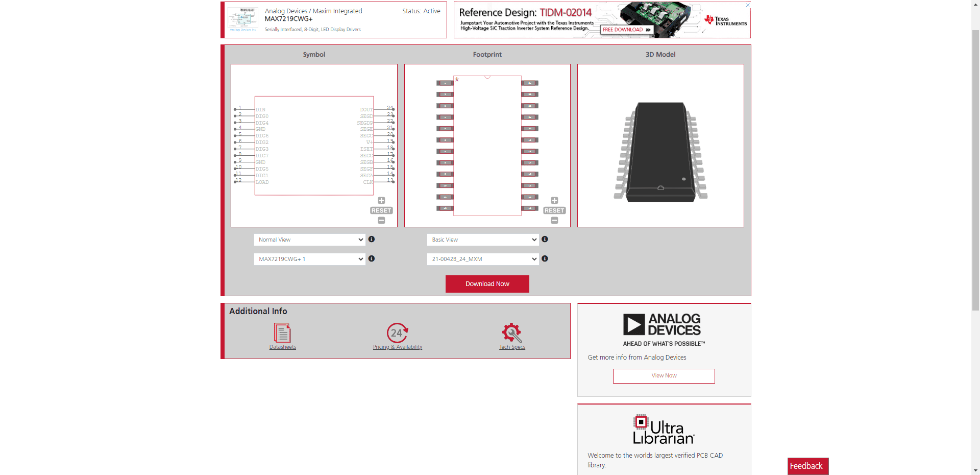Zoom out the Footprint preview
The width and height of the screenshot is (980, 475).
click(x=554, y=220)
